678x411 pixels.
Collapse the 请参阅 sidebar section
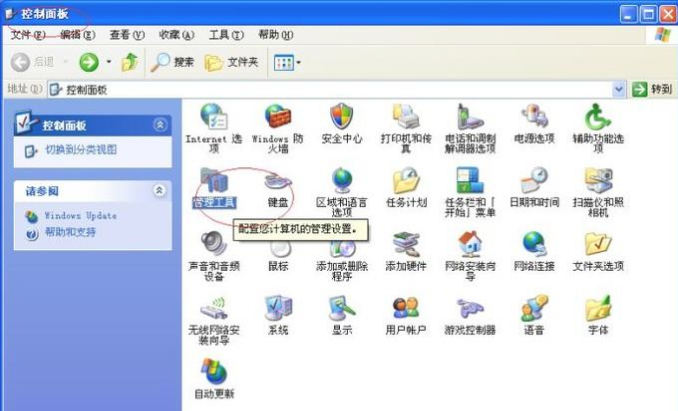(160, 190)
